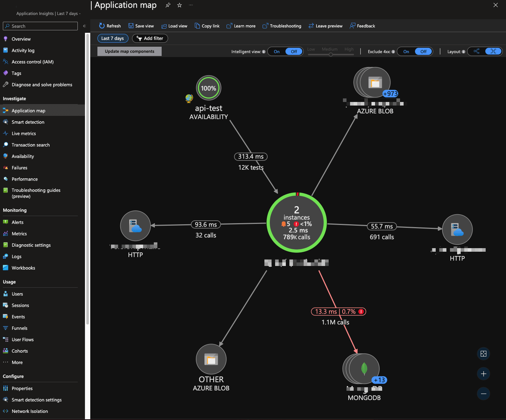Expand the +973 grouped nodes badge
The height and width of the screenshot is (420, 506).
tap(390, 94)
